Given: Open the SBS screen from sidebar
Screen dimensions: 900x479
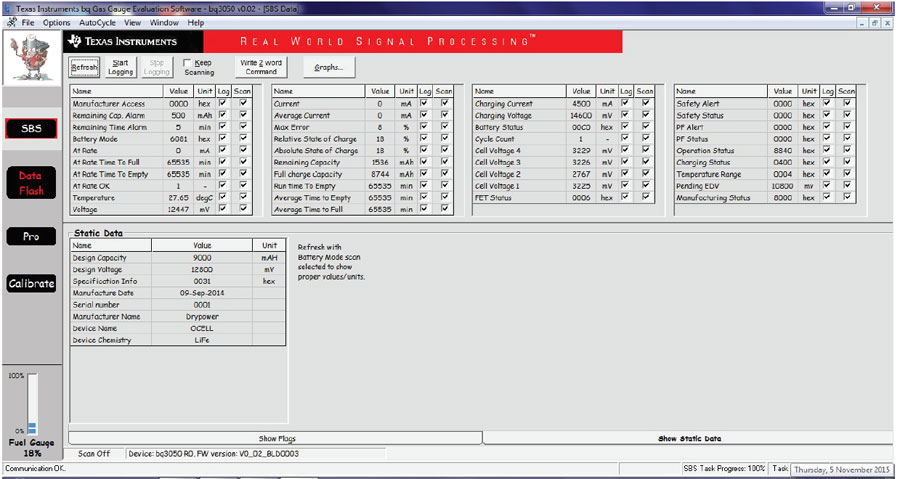Looking at the screenshot, I should 32,128.
